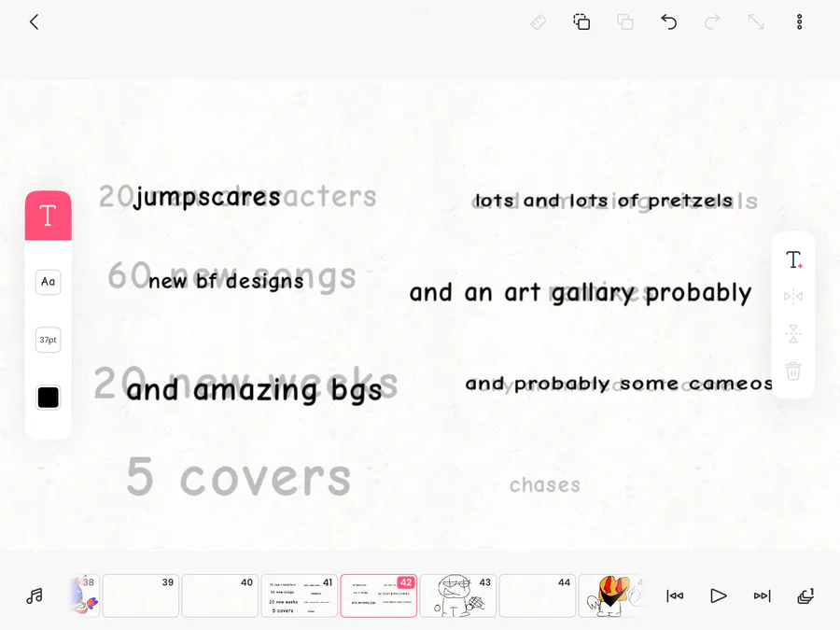Undo the last action
Image resolution: width=840 pixels, height=630 pixels.
[668, 22]
